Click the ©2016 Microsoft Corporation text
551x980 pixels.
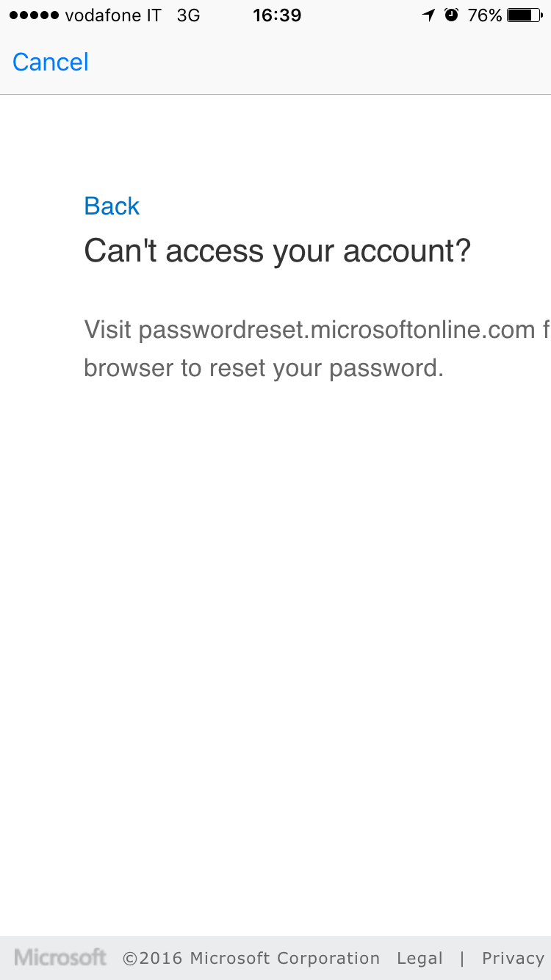(x=251, y=958)
